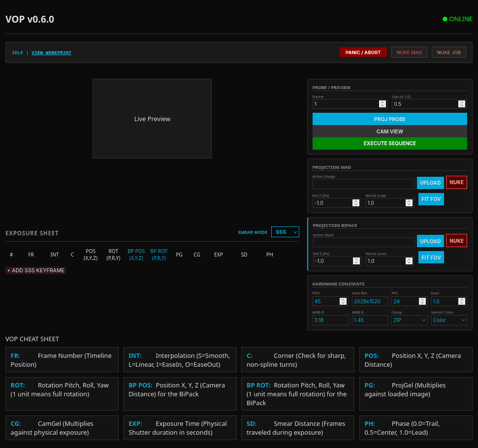Image resolution: width=478 pixels, height=448 pixels.
Task: Click the INT column header
Action: tap(55, 255)
